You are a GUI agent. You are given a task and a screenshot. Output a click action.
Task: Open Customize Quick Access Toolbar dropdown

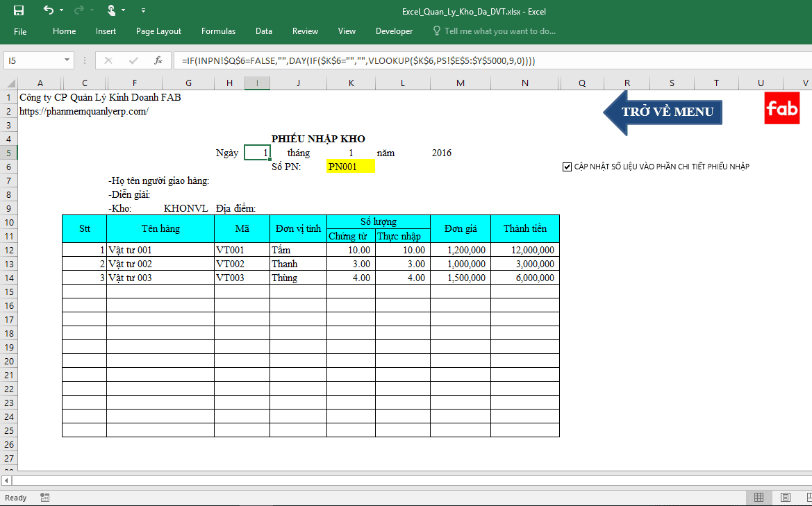(x=143, y=10)
